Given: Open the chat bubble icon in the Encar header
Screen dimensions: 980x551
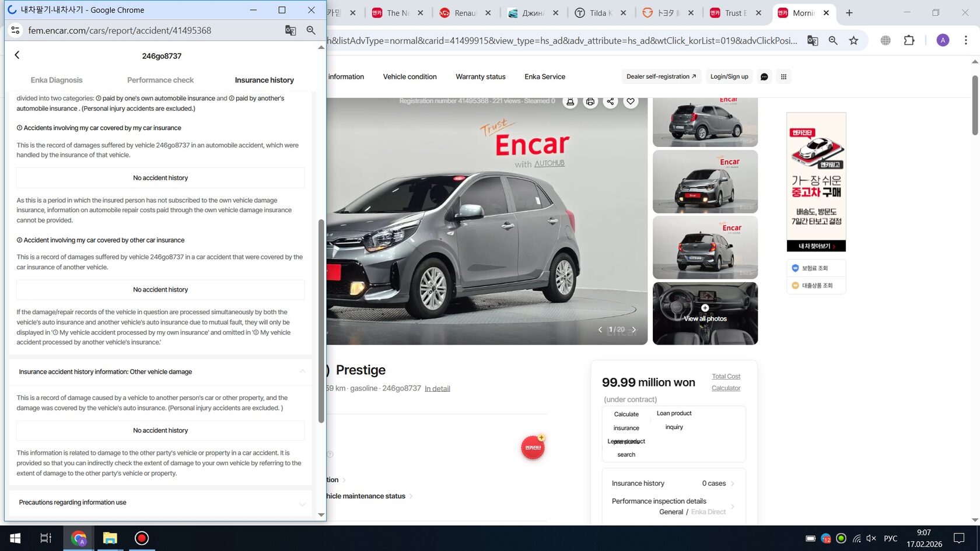Looking at the screenshot, I should click(x=764, y=76).
